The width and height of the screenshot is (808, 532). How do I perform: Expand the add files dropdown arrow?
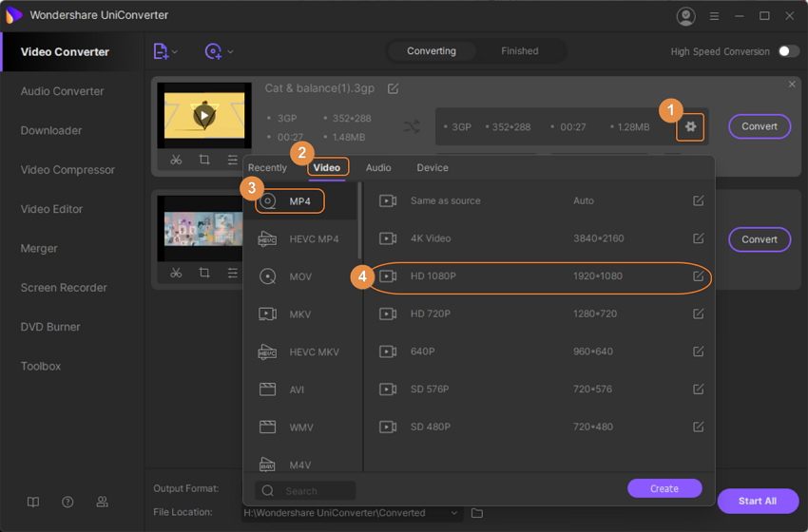coord(175,51)
